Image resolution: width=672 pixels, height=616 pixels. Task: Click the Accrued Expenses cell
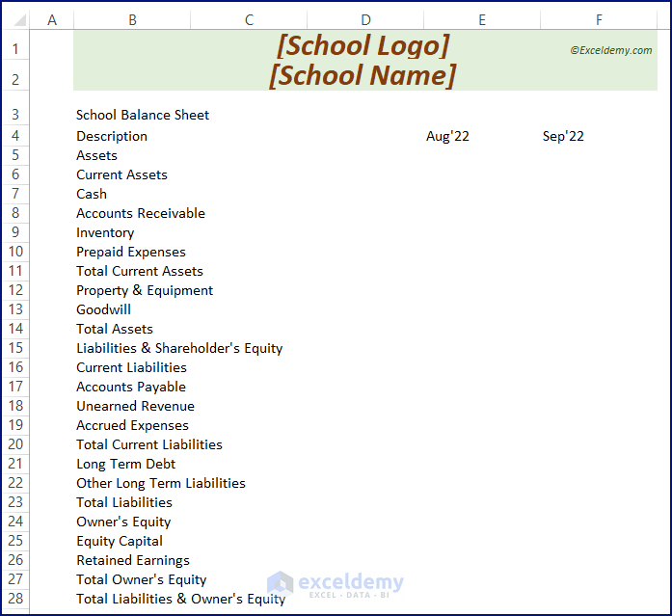[132, 425]
